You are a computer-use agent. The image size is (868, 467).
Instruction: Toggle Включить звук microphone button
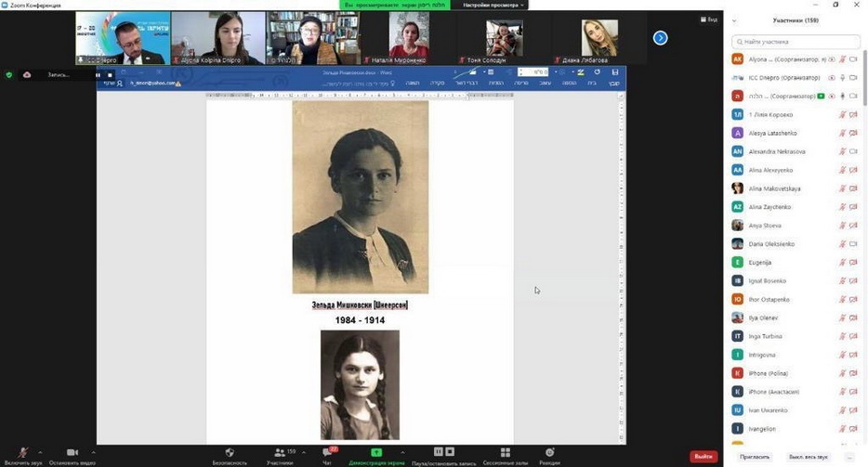click(x=23, y=452)
